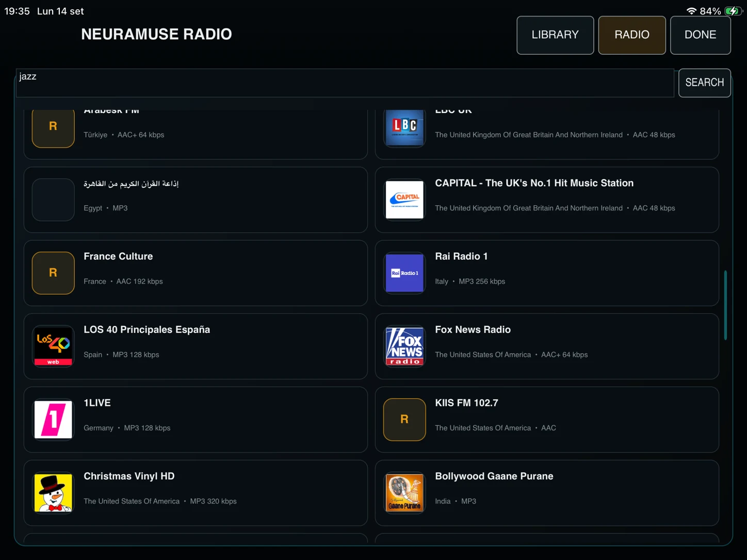Select the Rai Radio 1 station title
Viewport: 747px width, 560px height.
(x=461, y=256)
